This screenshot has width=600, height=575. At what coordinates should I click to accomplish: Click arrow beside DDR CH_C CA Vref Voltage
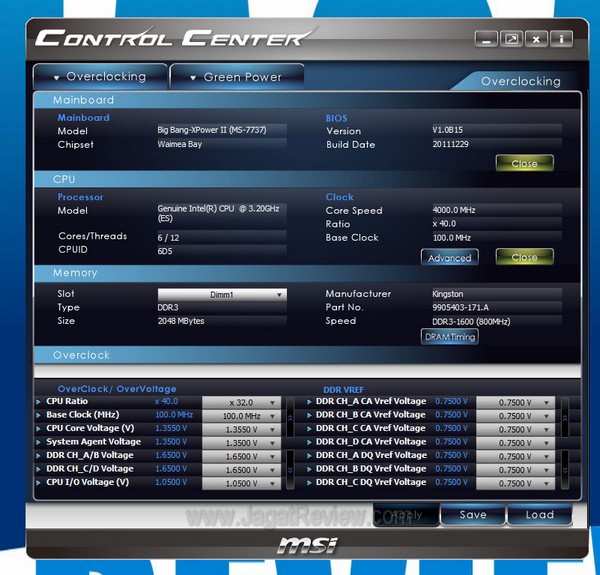pos(309,428)
